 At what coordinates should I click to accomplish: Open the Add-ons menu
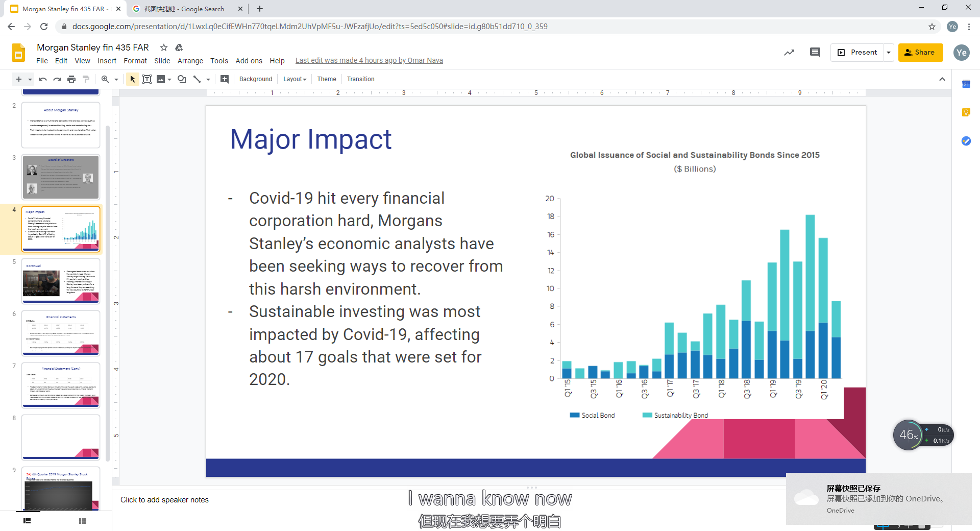(x=249, y=61)
